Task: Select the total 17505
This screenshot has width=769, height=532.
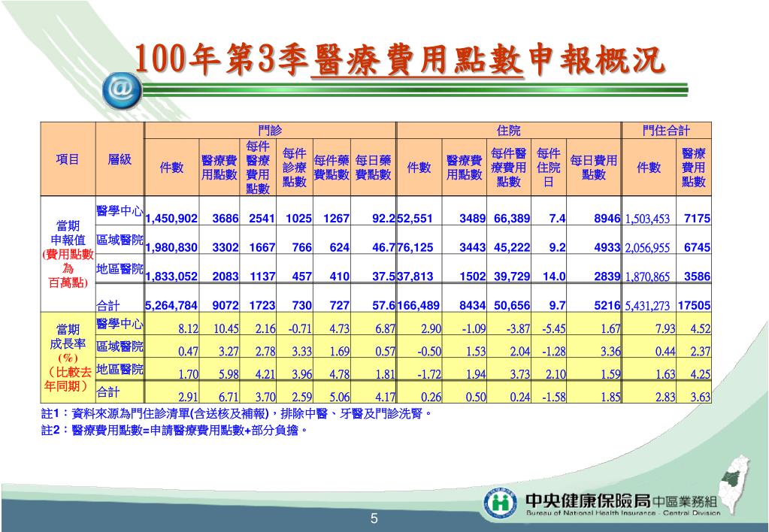Action: [694, 306]
